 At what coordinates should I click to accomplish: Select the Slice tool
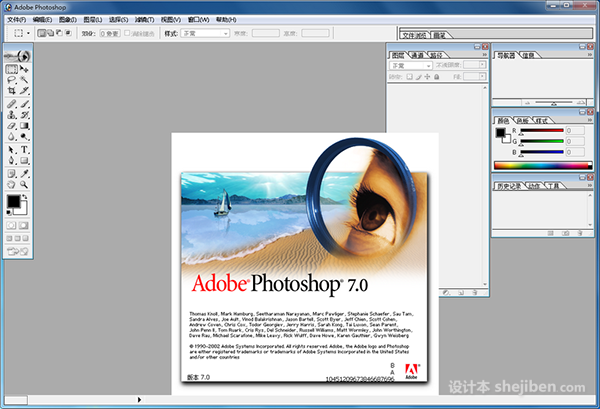point(24,91)
